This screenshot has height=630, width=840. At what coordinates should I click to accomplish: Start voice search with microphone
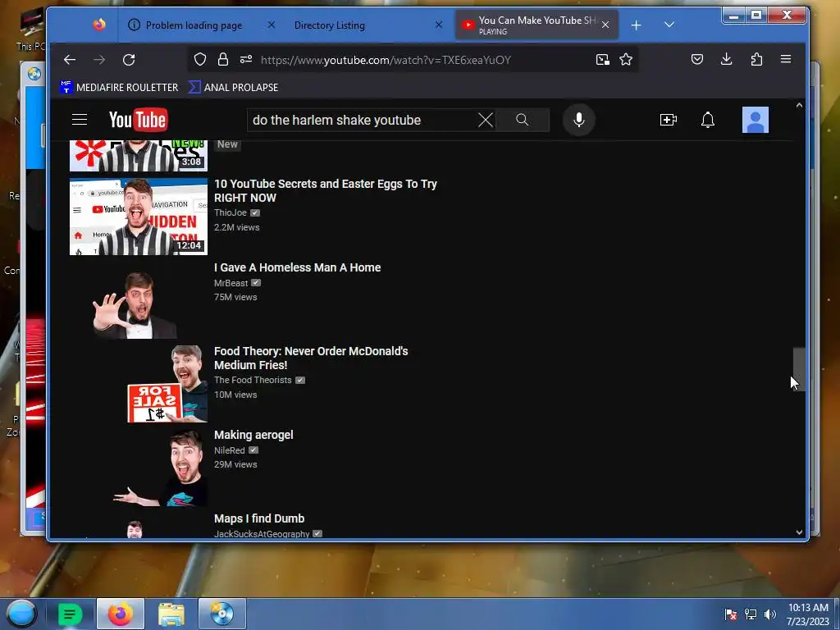point(578,120)
